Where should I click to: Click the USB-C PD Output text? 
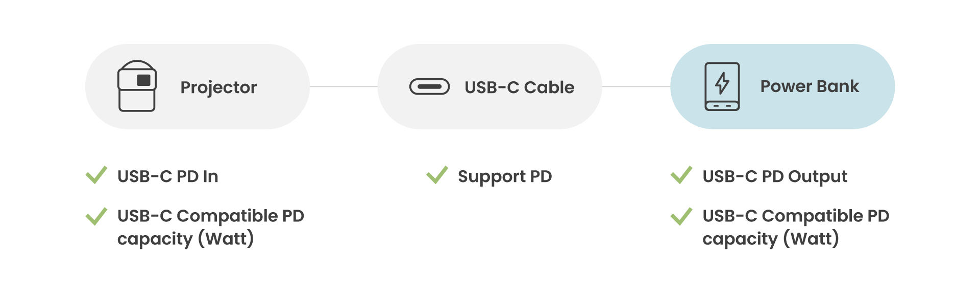click(x=775, y=177)
